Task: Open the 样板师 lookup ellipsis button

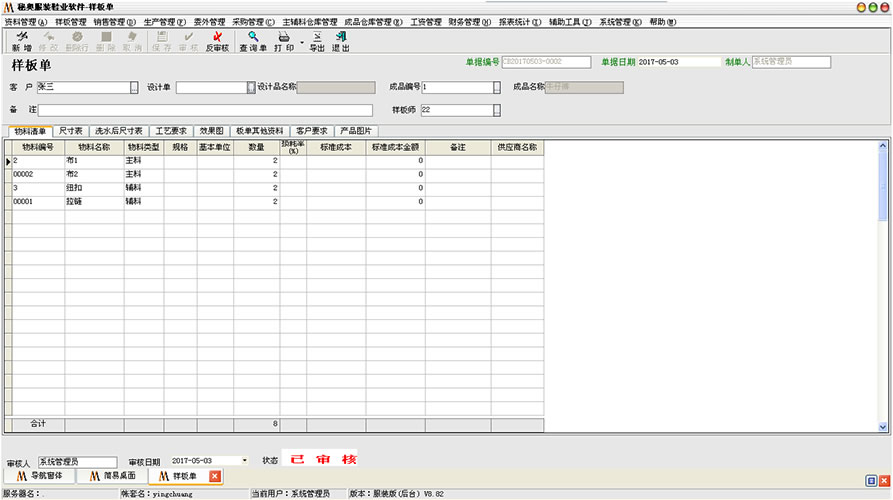Action: tap(496, 110)
